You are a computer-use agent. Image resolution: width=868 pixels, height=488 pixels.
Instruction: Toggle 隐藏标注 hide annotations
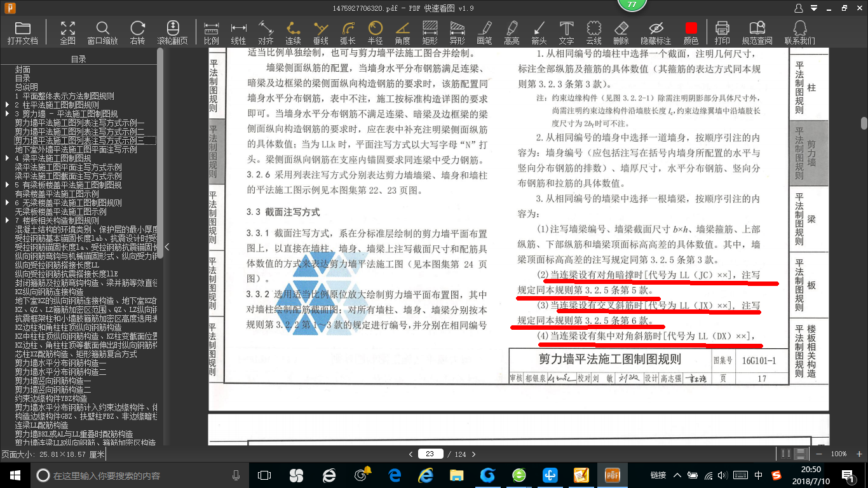656,32
